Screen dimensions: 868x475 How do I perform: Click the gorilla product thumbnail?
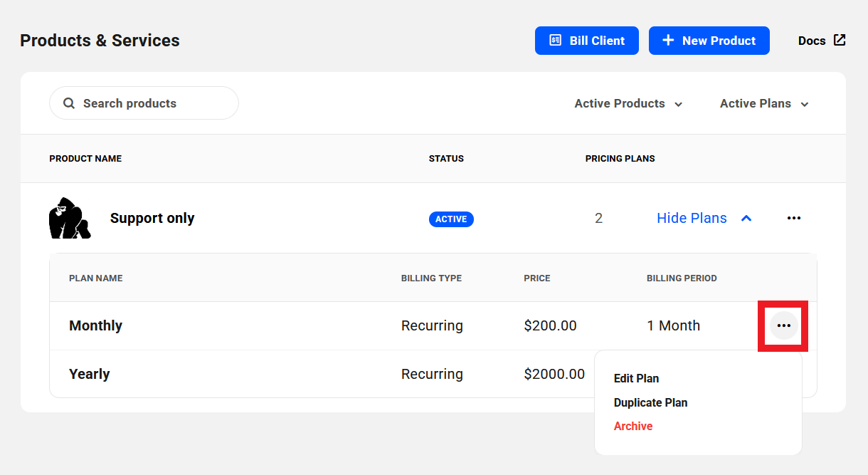(69, 218)
